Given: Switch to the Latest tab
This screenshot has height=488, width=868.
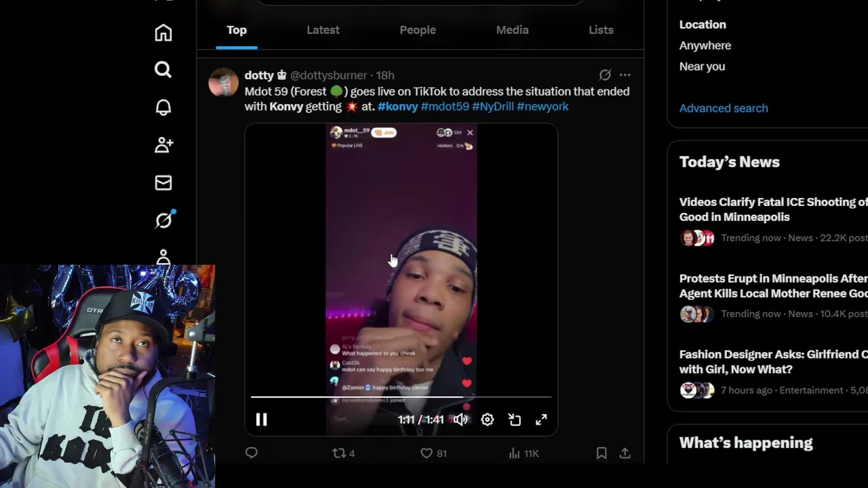Looking at the screenshot, I should click(x=323, y=30).
